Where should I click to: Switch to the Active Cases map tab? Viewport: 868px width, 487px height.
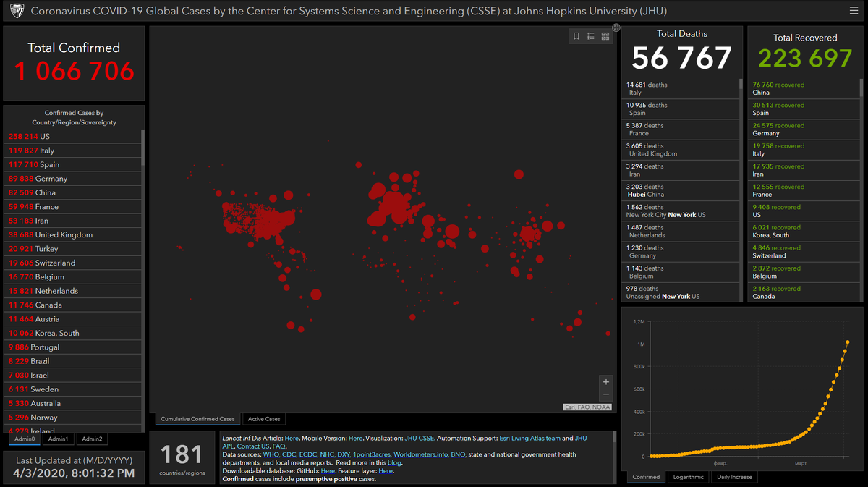(x=263, y=419)
